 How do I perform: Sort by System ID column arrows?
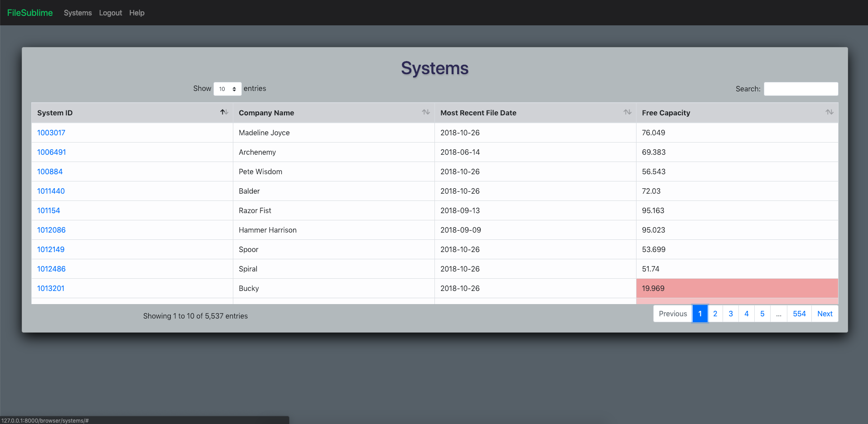[x=224, y=112]
